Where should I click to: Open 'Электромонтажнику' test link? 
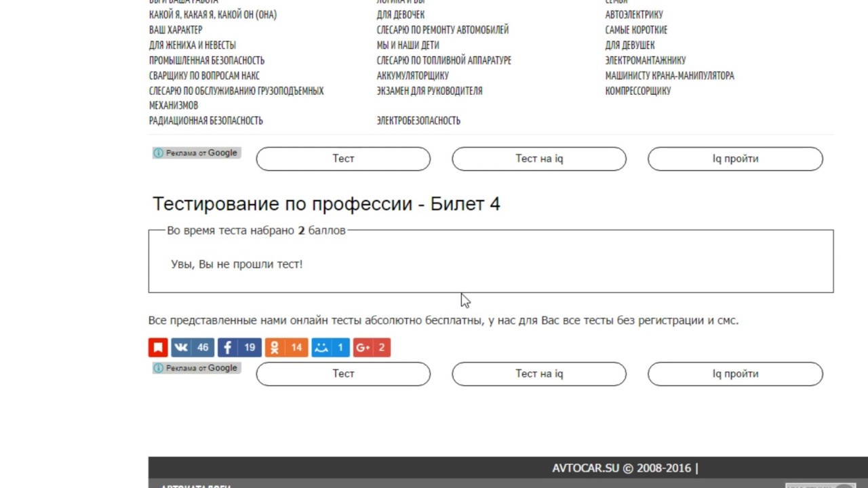pos(646,60)
